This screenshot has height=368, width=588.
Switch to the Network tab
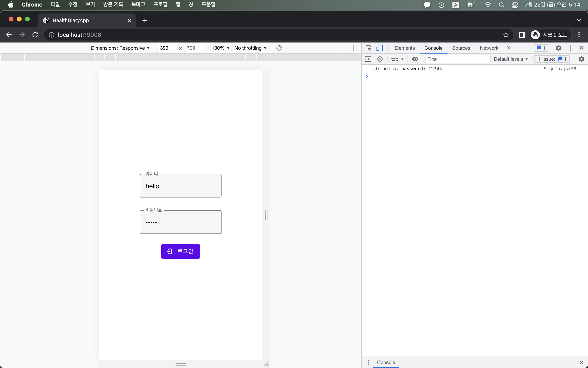pyautogui.click(x=489, y=48)
